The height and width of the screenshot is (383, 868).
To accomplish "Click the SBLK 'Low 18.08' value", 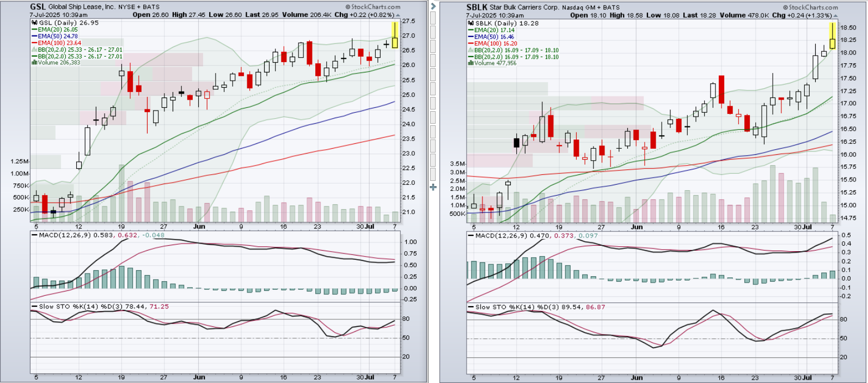I will coord(662,15).
